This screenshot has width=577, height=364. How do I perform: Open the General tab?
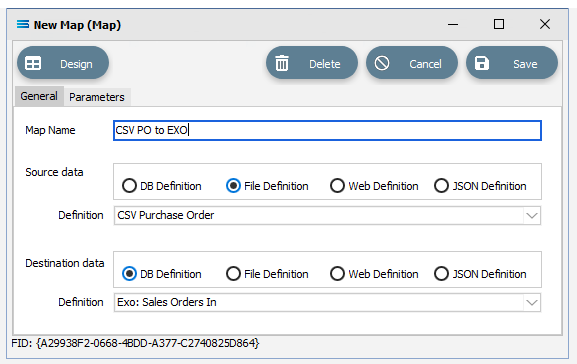click(39, 96)
